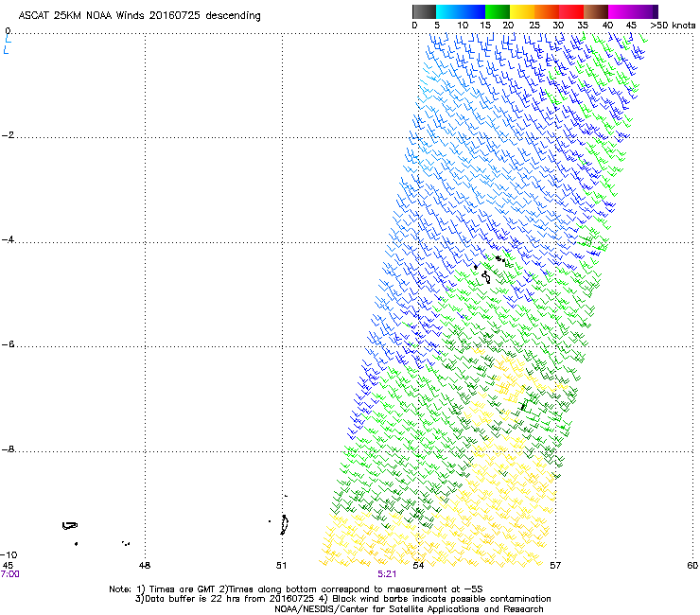Click the gray 0-5 knots color segment
The image size is (700, 615).
point(424,11)
